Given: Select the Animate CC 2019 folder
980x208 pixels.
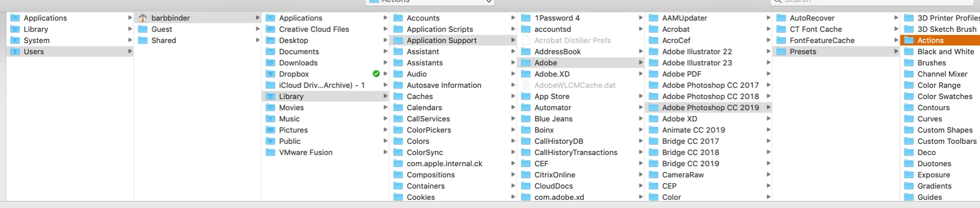Looking at the screenshot, I should pos(708,130).
